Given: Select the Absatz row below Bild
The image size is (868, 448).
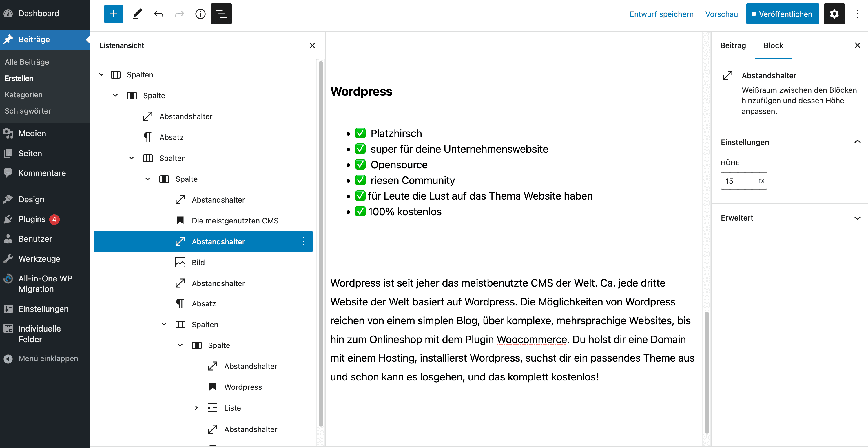Looking at the screenshot, I should [x=203, y=303].
